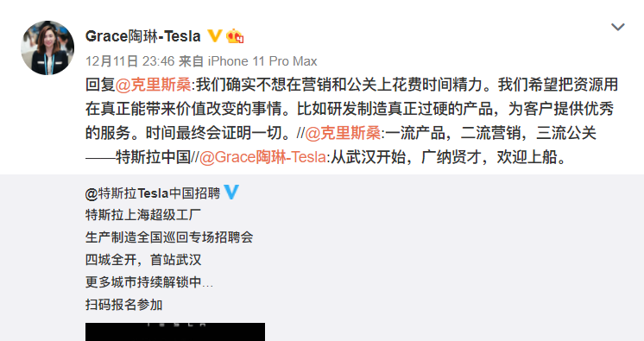Click the orange V verified badge
The width and height of the screenshot is (644, 341).
tap(214, 36)
